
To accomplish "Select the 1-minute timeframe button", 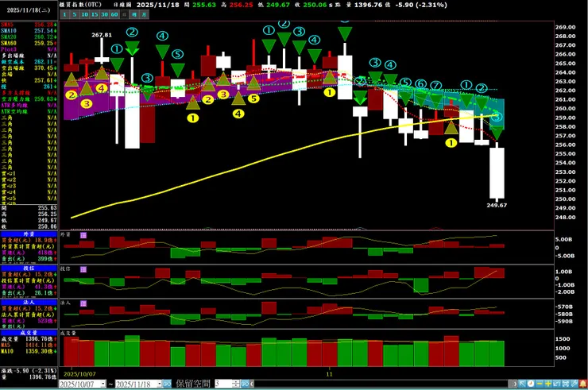I will click(64, 14).
